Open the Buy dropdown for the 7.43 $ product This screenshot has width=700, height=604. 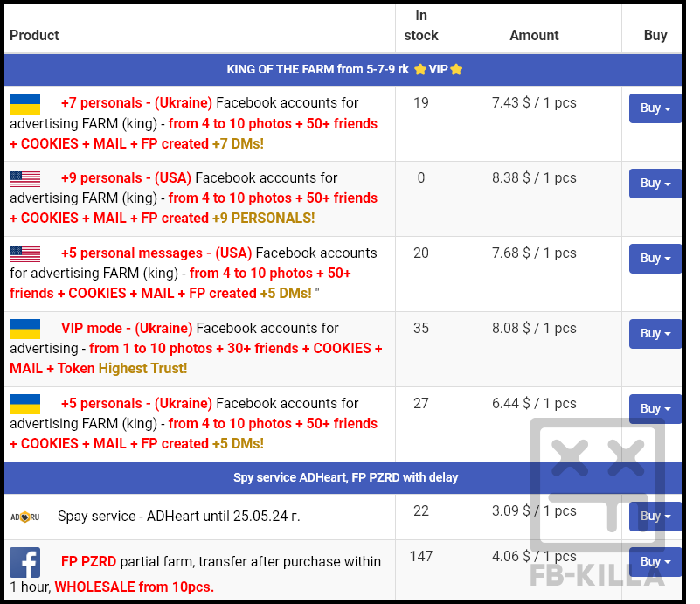655,108
